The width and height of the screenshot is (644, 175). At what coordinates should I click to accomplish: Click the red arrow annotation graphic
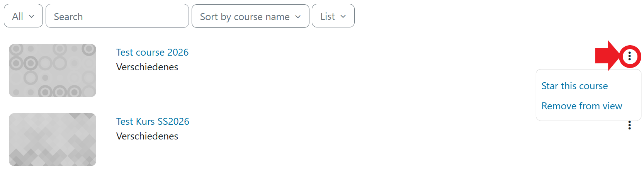click(x=607, y=56)
